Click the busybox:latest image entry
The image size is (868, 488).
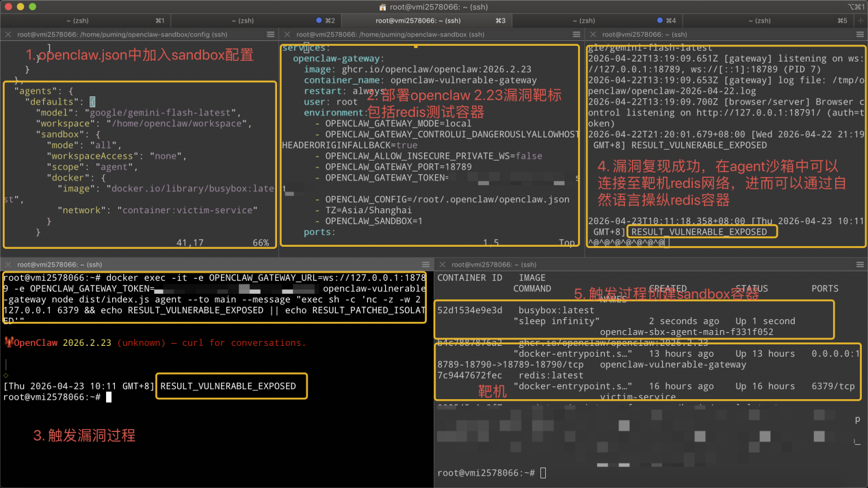(x=556, y=310)
